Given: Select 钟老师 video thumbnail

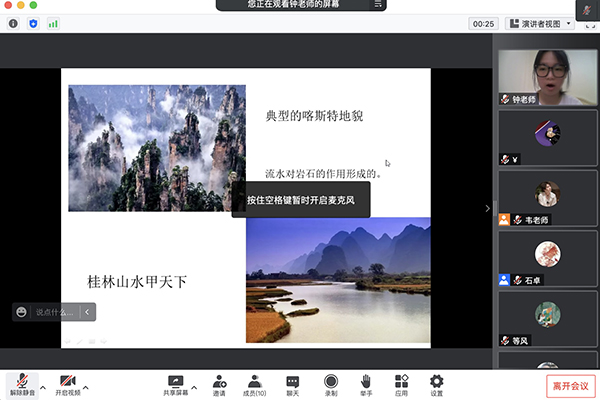Looking at the screenshot, I should (548, 78).
